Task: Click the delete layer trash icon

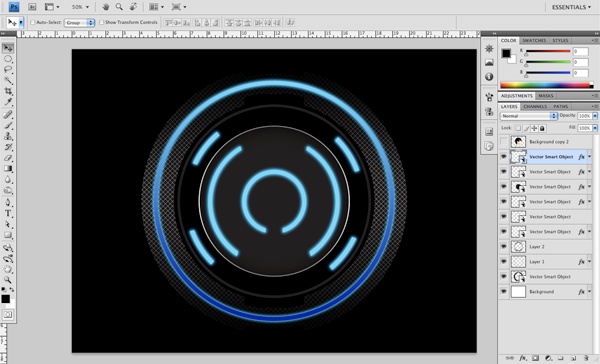Action: (x=586, y=358)
